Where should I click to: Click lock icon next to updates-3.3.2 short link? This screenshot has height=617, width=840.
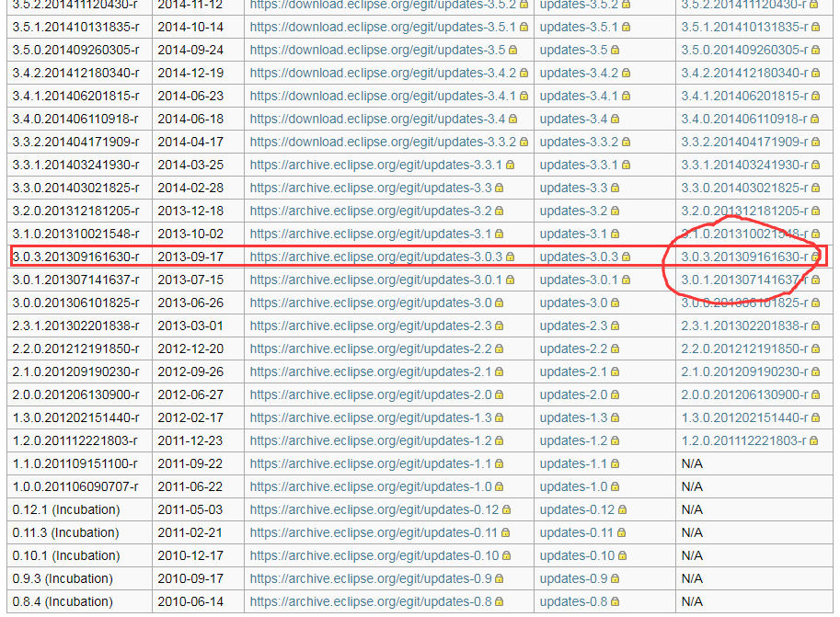coord(624,142)
